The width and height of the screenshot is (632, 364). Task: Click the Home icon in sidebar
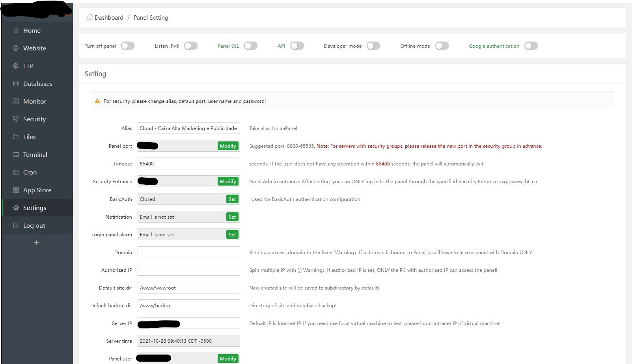point(16,30)
